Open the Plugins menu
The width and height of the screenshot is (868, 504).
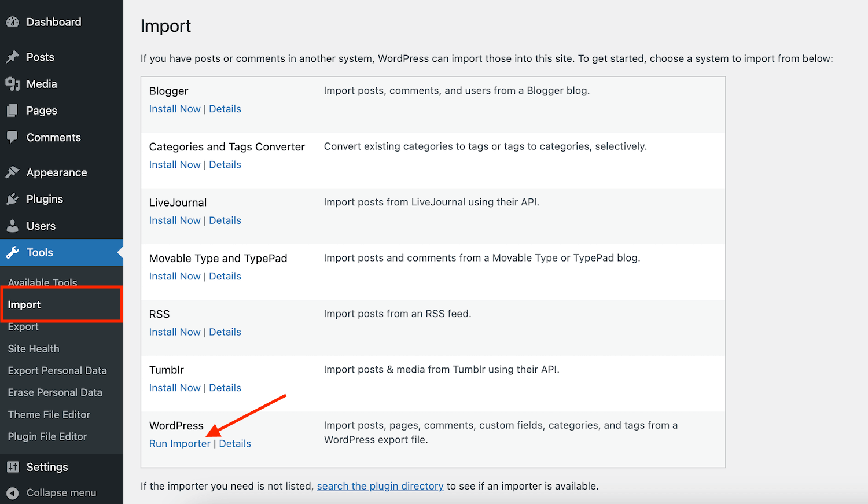pos(45,199)
